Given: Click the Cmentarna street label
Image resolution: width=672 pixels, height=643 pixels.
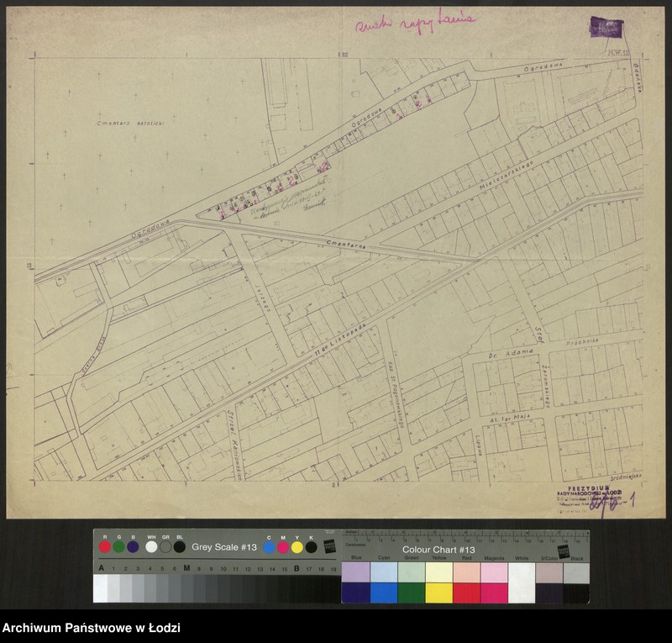Looking at the screenshot, I should click(x=344, y=243).
